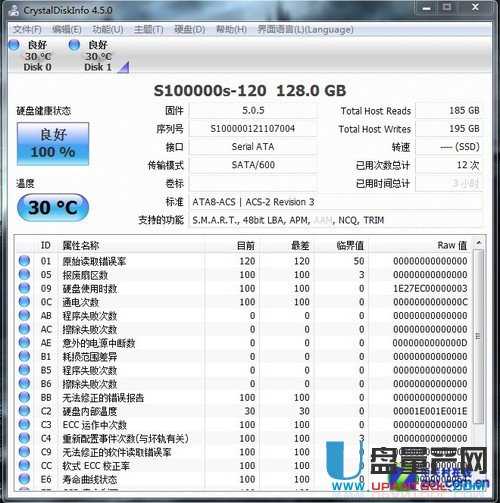
Task: Click the Total Host Writes value 195 GB
Action: tap(448, 129)
